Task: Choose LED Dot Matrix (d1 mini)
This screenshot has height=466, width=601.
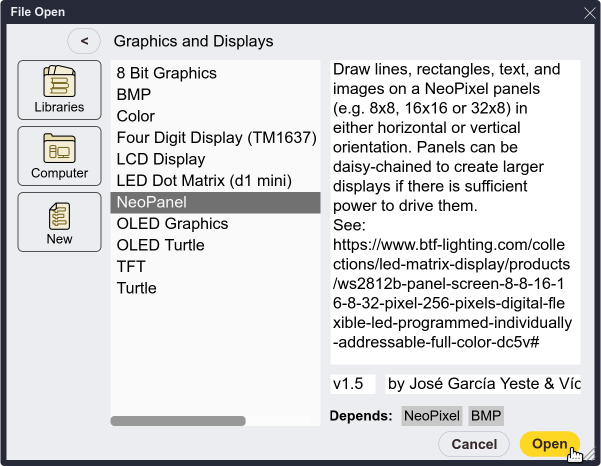Action: pyautogui.click(x=204, y=181)
